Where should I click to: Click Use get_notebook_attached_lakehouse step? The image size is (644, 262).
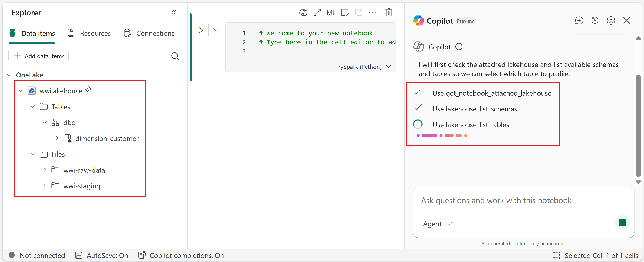(492, 93)
